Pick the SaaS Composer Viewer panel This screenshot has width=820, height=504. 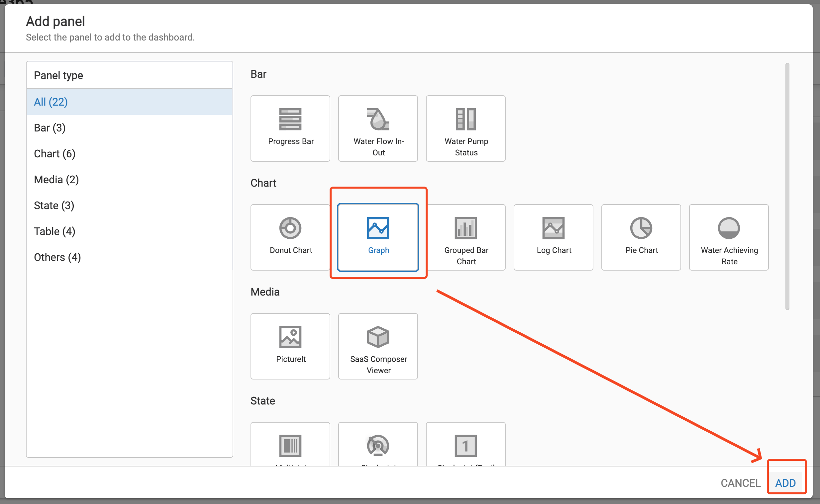(x=378, y=346)
